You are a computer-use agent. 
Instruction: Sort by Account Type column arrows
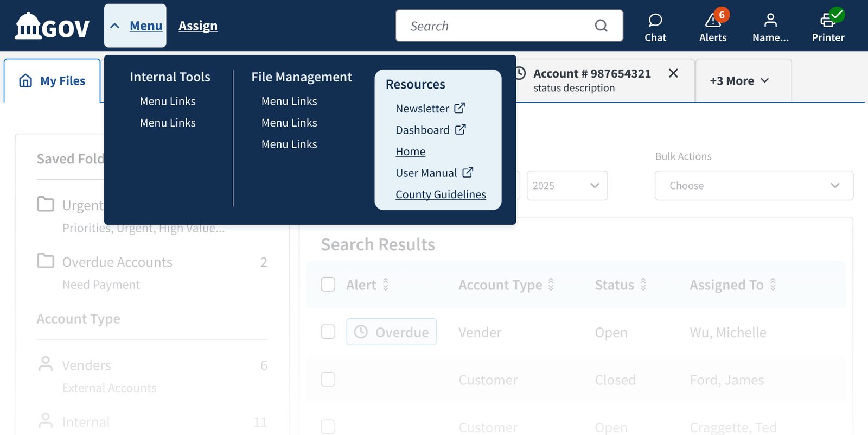pyautogui.click(x=551, y=285)
